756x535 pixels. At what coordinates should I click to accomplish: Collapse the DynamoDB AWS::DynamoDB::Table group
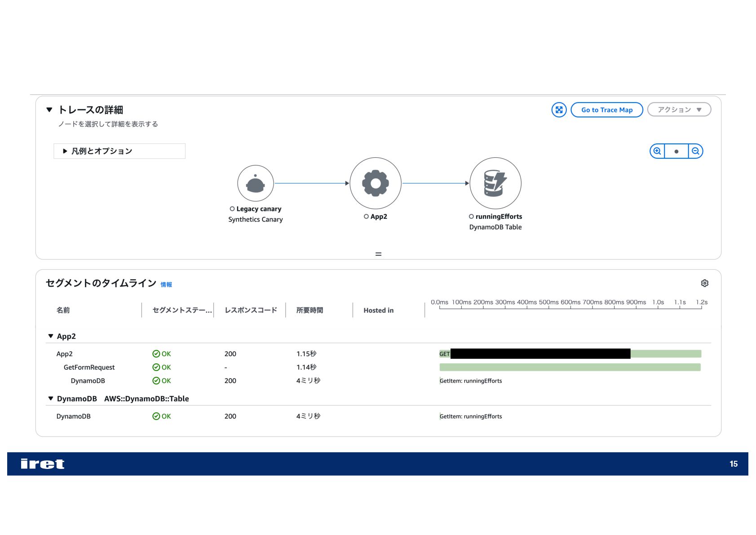51,399
